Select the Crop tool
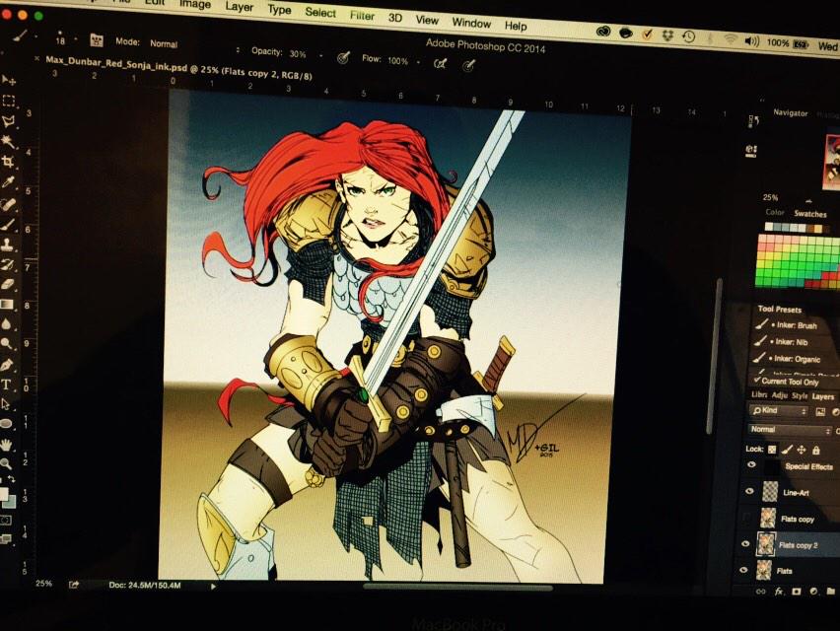840x631 pixels. [x=8, y=162]
